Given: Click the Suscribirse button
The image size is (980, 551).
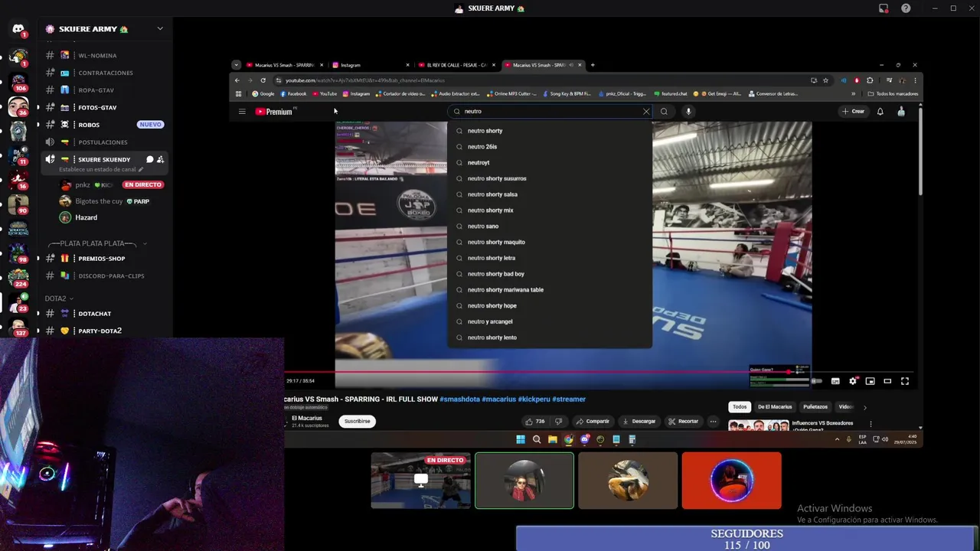Looking at the screenshot, I should 357,421.
